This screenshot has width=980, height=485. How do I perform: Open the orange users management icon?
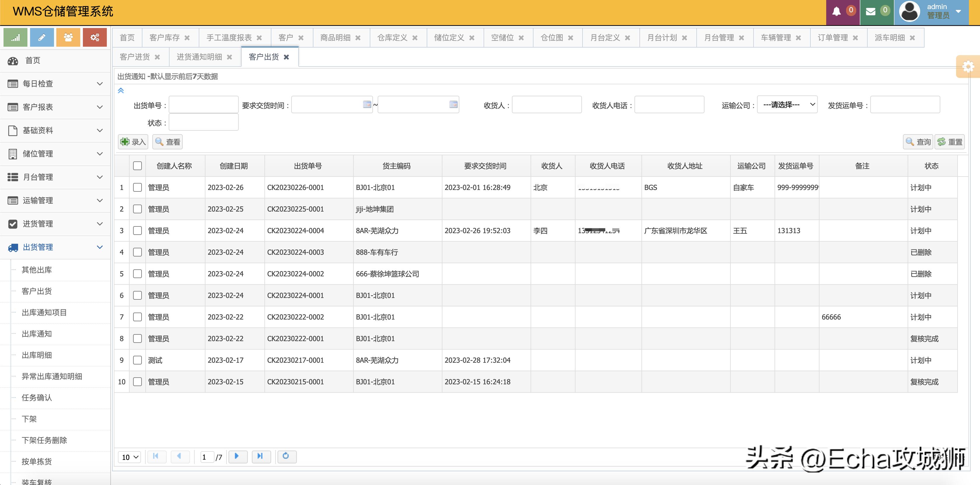(x=68, y=37)
